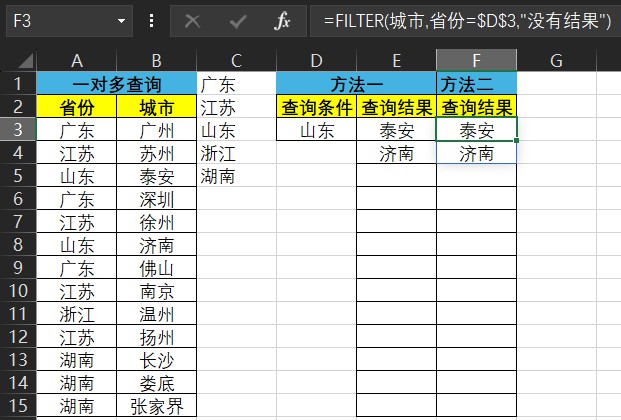This screenshot has height=420, width=621.
Task: Select cell B15 with 张家界
Action: (156, 406)
